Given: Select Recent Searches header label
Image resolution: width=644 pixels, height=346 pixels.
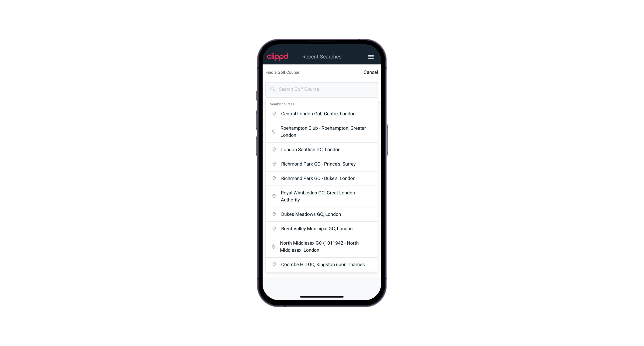Looking at the screenshot, I should (x=322, y=57).
